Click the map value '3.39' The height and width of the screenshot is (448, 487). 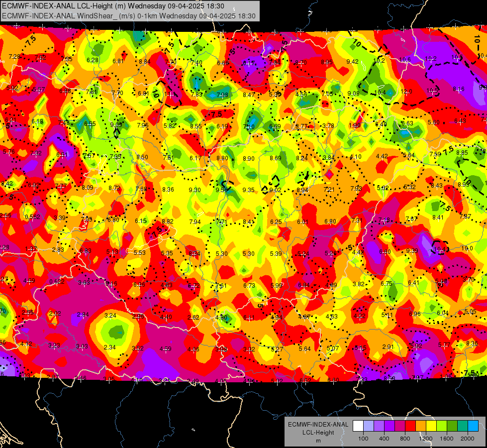60,218
